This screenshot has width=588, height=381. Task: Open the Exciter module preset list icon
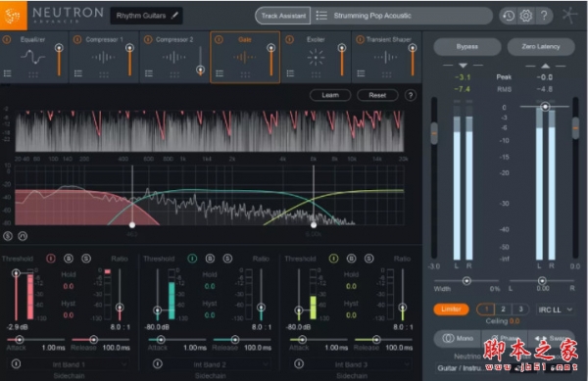[x=290, y=73]
